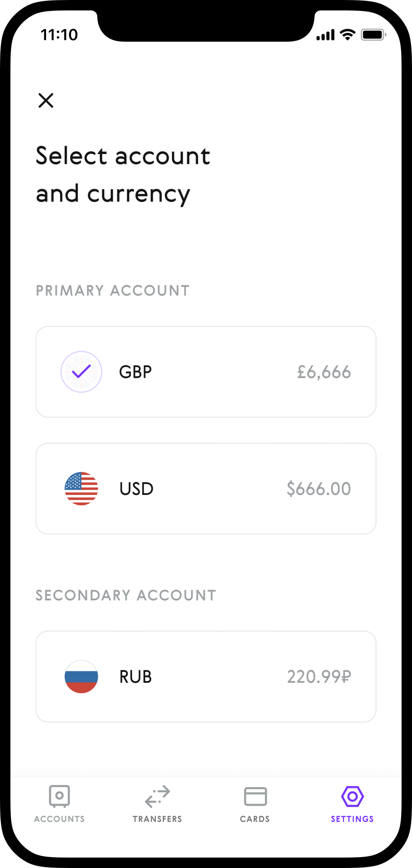Tap the Wi-Fi status icon
The width and height of the screenshot is (412, 868).
[347, 35]
